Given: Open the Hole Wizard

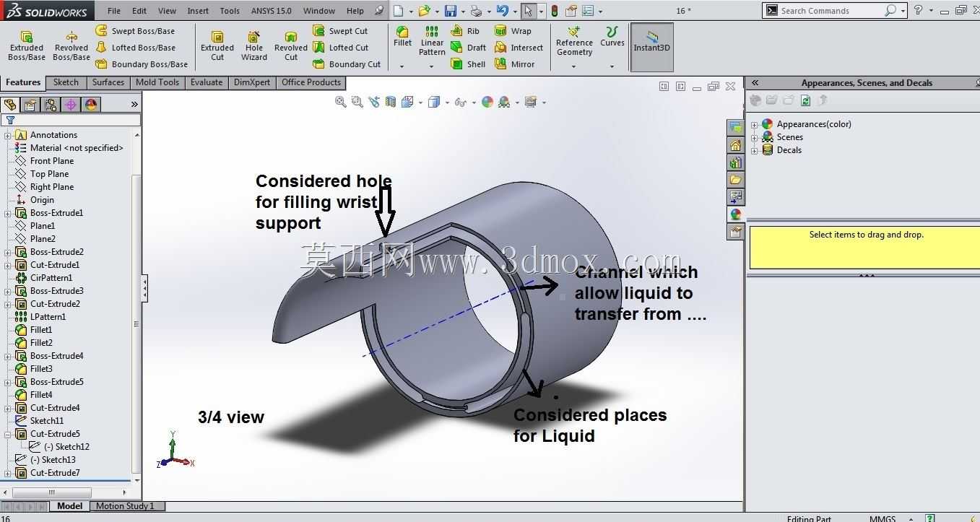Looking at the screenshot, I should click(254, 46).
